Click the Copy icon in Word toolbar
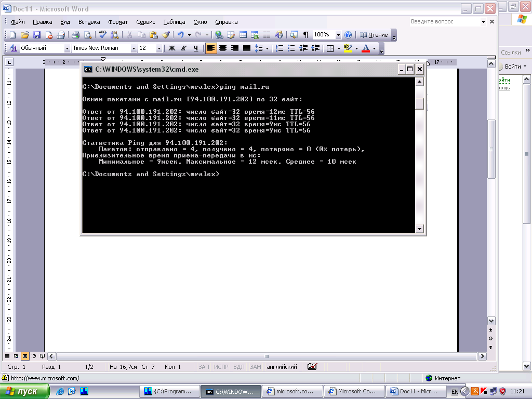The width and height of the screenshot is (532, 399). point(141,35)
